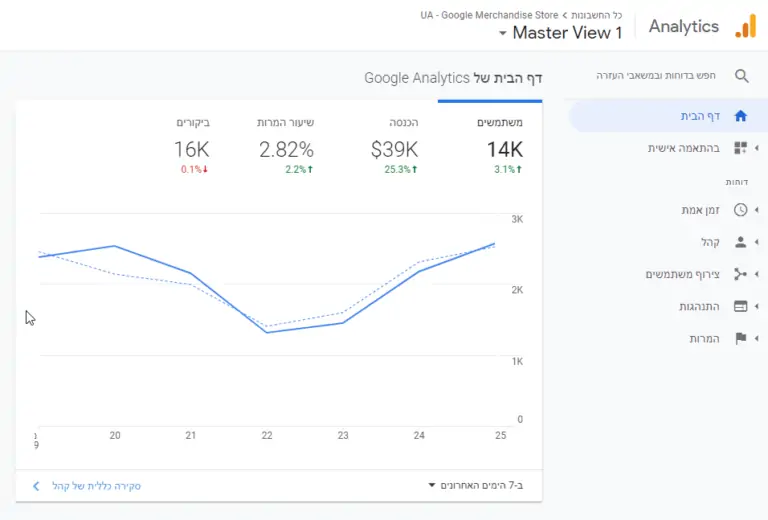Click the x-axis date label 25
Screen dimensions: 768x520
point(501,435)
